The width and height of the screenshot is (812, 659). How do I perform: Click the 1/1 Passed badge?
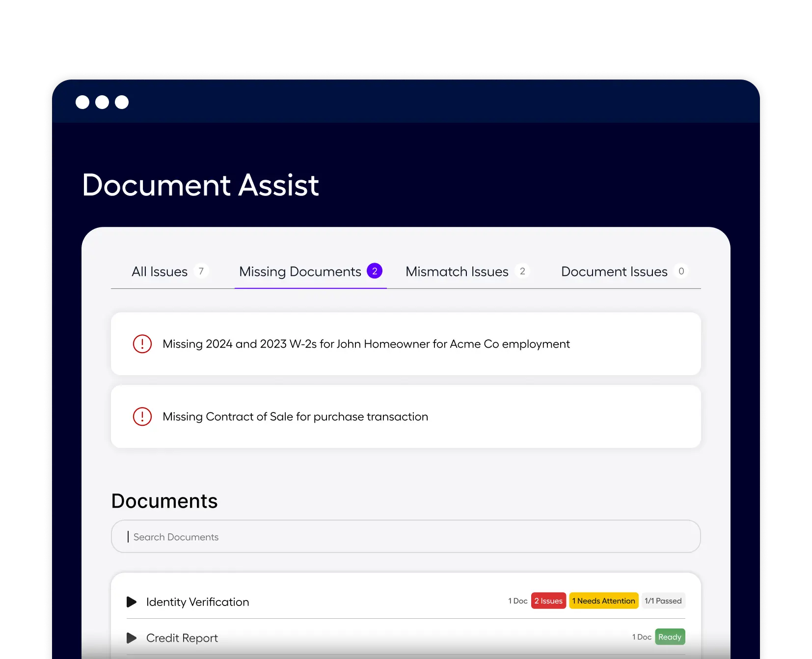[663, 601]
